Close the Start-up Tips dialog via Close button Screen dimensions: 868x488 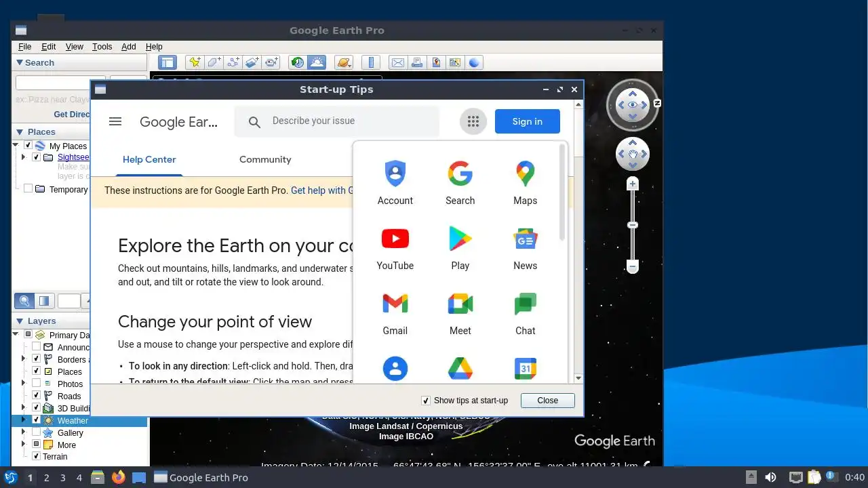[548, 401]
